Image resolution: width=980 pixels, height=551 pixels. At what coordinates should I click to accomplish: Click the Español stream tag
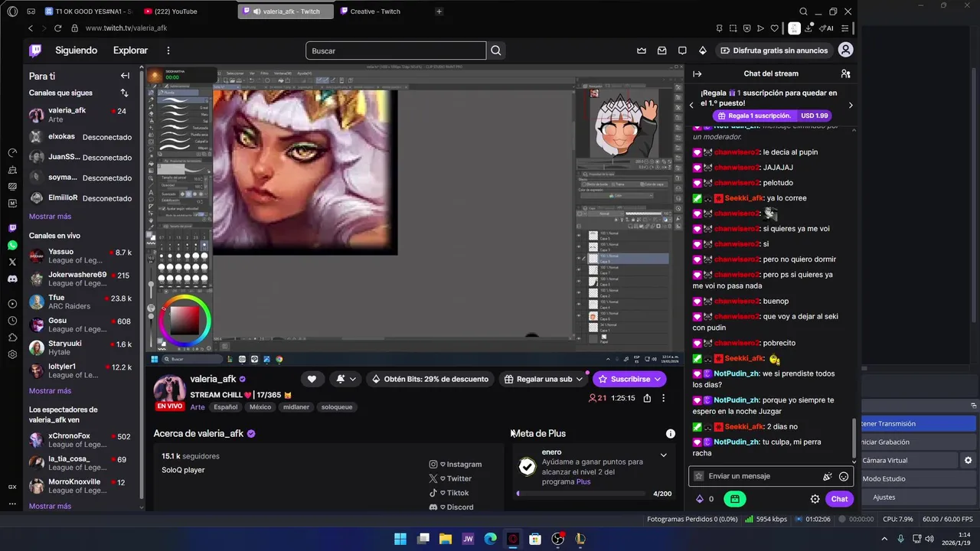[x=225, y=407]
